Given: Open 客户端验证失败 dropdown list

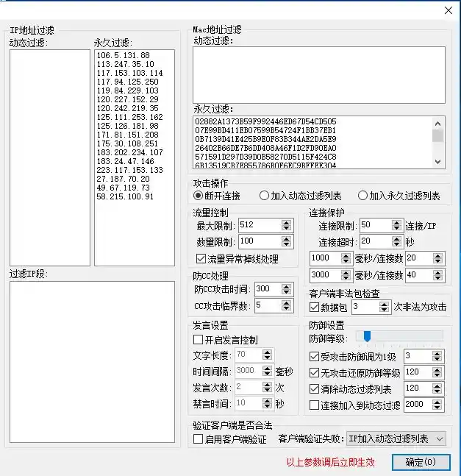Looking at the screenshot, I should 396,438.
